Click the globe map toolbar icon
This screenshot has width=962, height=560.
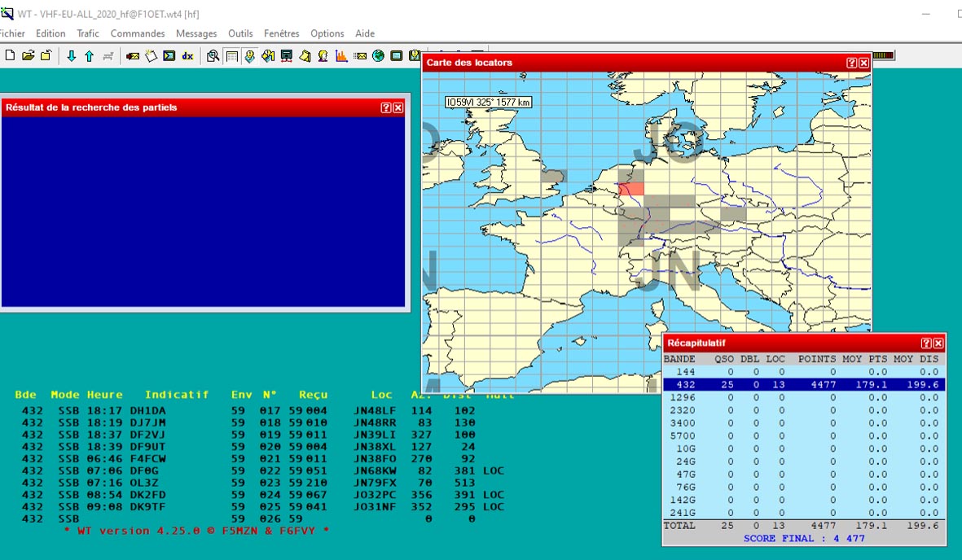point(378,56)
